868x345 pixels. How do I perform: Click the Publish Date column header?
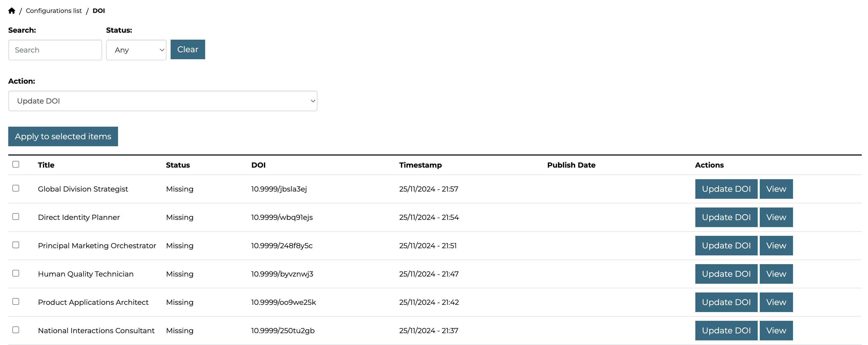pos(571,165)
